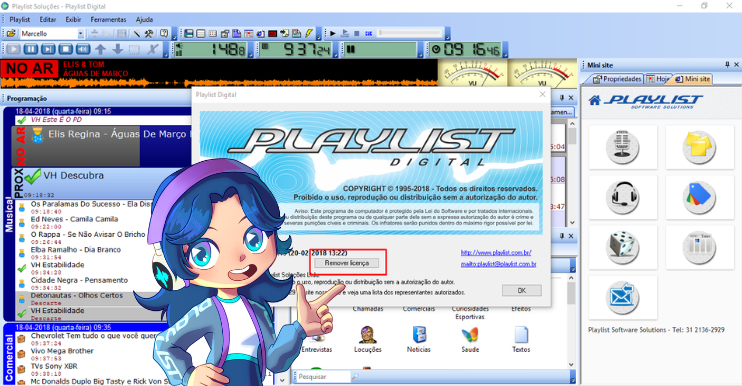Open playlist file with folder icon

tap(10, 34)
